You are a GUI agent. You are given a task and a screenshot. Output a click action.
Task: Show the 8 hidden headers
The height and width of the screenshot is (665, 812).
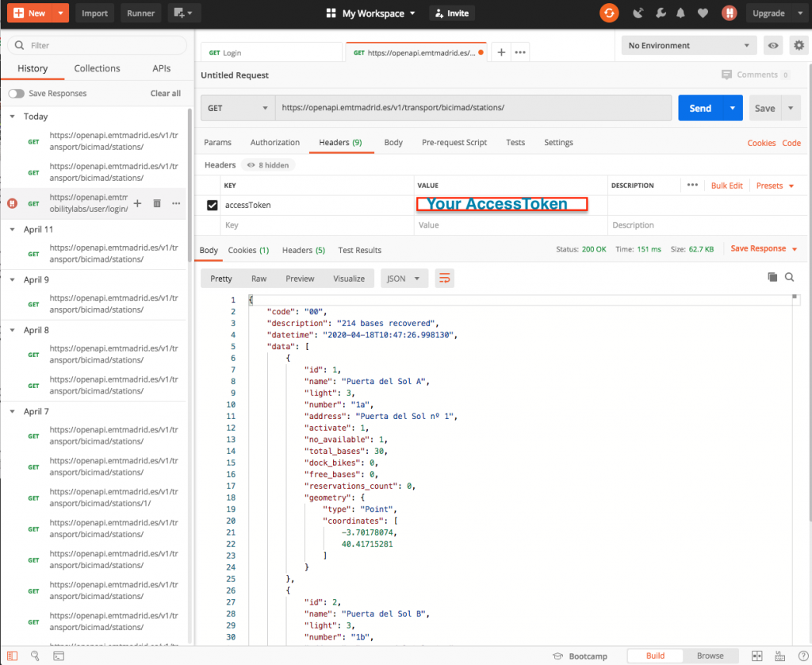click(x=268, y=165)
